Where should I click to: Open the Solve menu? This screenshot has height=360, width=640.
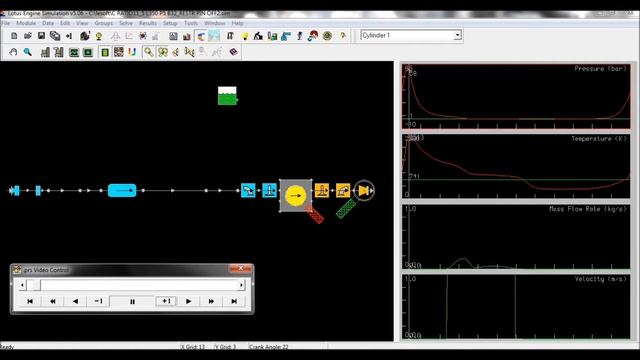126,23
